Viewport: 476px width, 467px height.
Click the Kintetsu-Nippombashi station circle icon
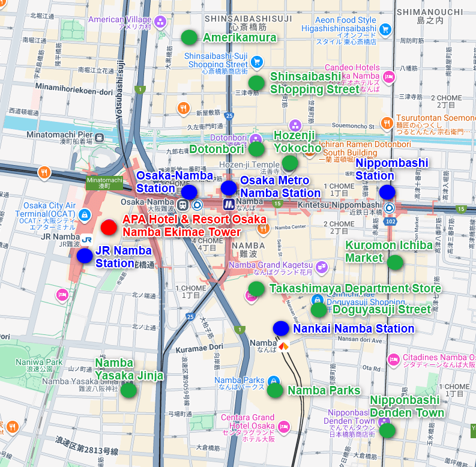point(389,208)
